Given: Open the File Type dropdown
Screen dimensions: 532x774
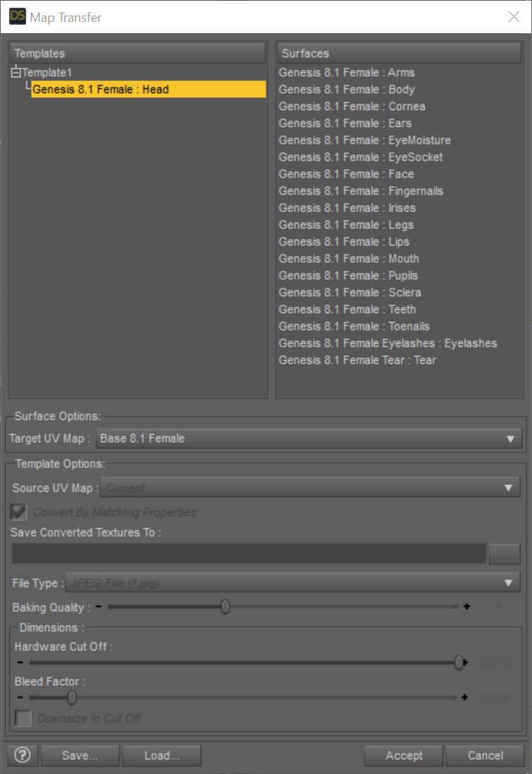Looking at the screenshot, I should coord(292,583).
